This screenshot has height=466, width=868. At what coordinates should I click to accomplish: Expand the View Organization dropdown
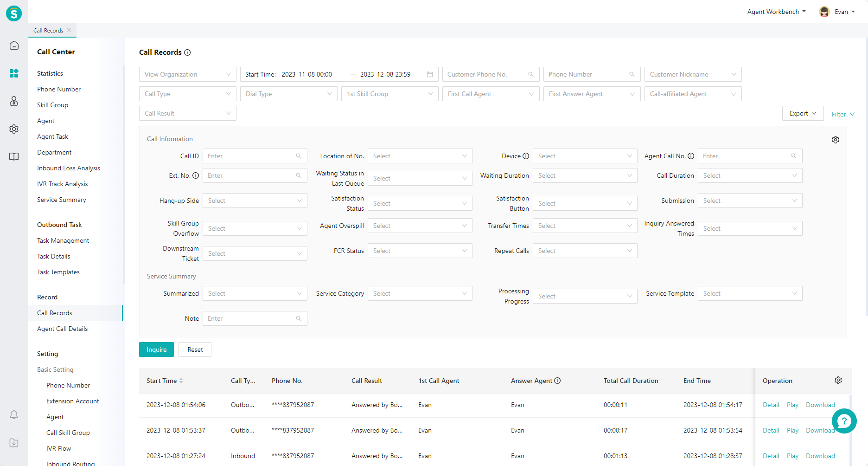(x=188, y=74)
